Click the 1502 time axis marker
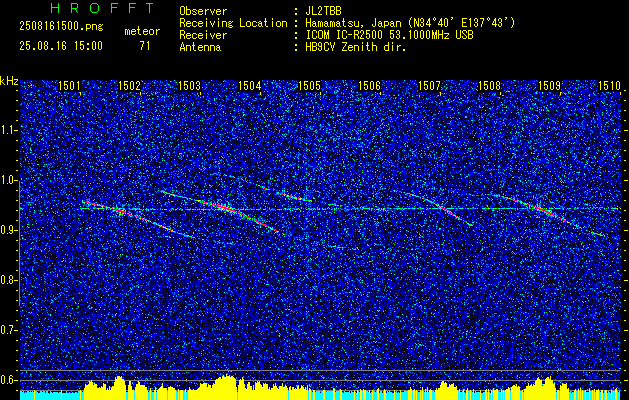The image size is (629, 400). 130,85
